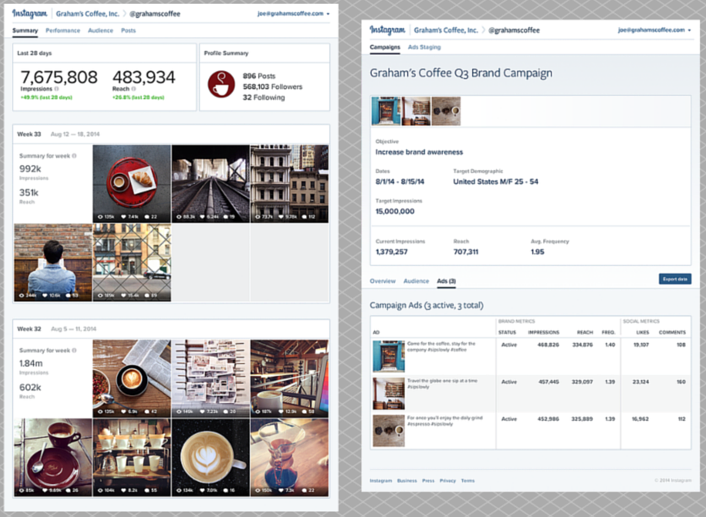Click the 568,103 Followers text
The image size is (706, 517).
click(272, 86)
